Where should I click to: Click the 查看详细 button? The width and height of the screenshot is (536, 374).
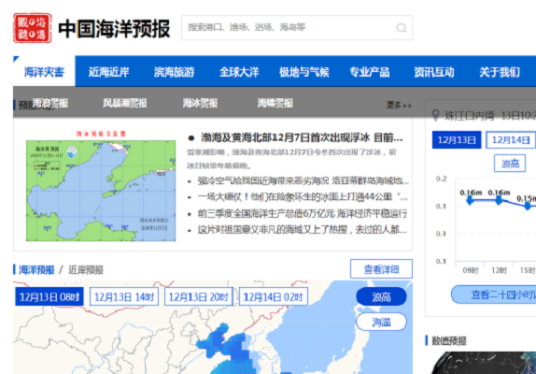[381, 269]
